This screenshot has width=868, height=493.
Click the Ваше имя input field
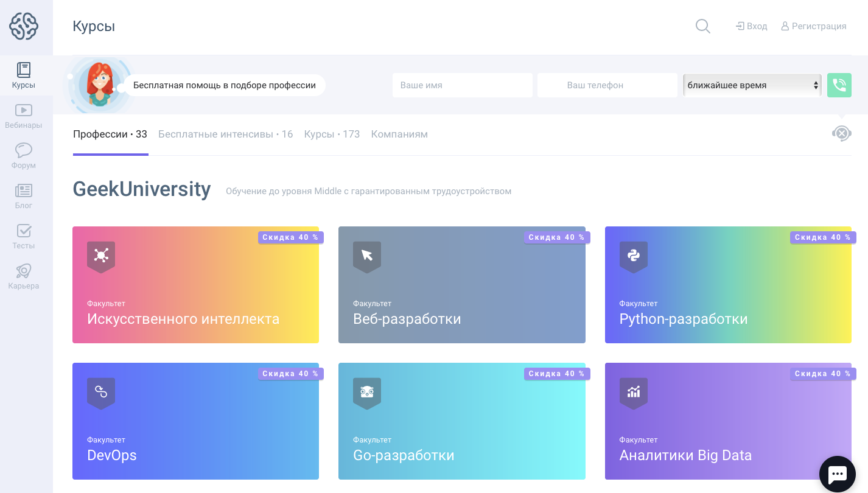click(463, 85)
